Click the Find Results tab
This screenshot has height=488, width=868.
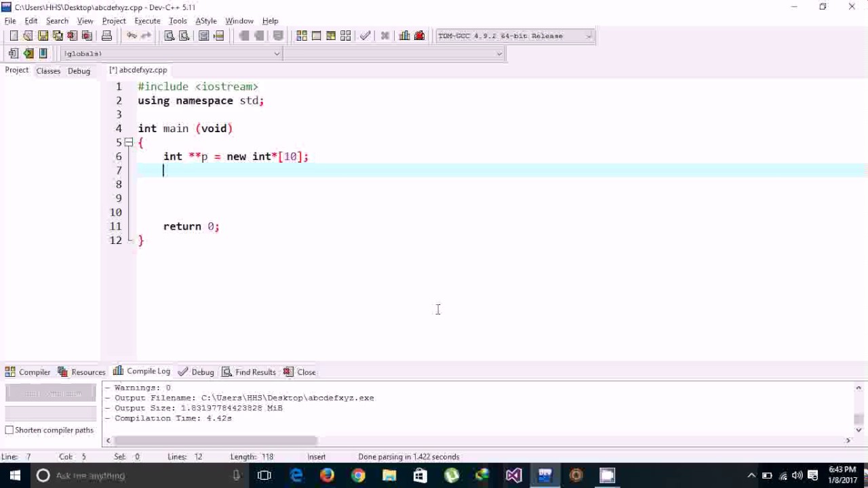pyautogui.click(x=249, y=372)
